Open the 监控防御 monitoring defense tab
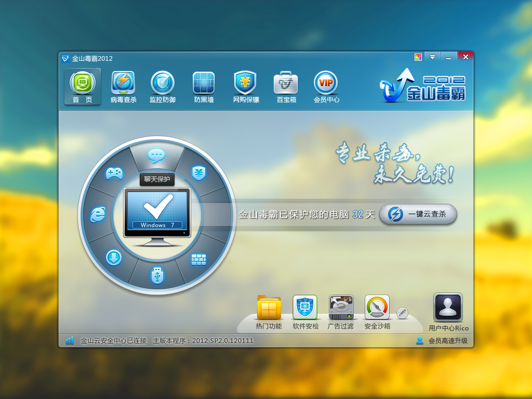 163,87
